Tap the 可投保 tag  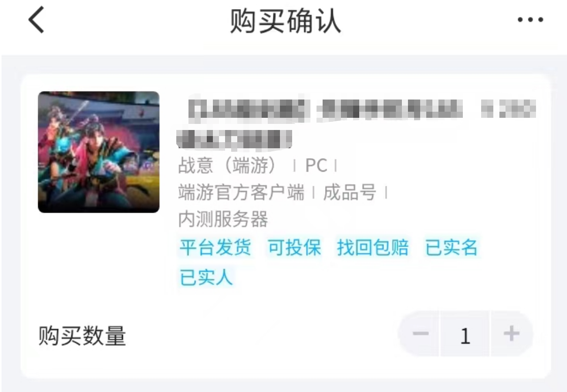[294, 248]
